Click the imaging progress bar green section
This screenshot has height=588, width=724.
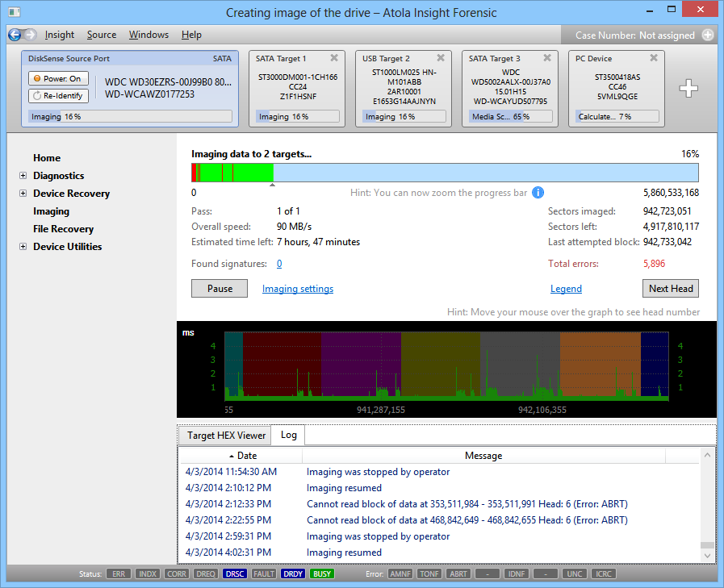coord(253,173)
